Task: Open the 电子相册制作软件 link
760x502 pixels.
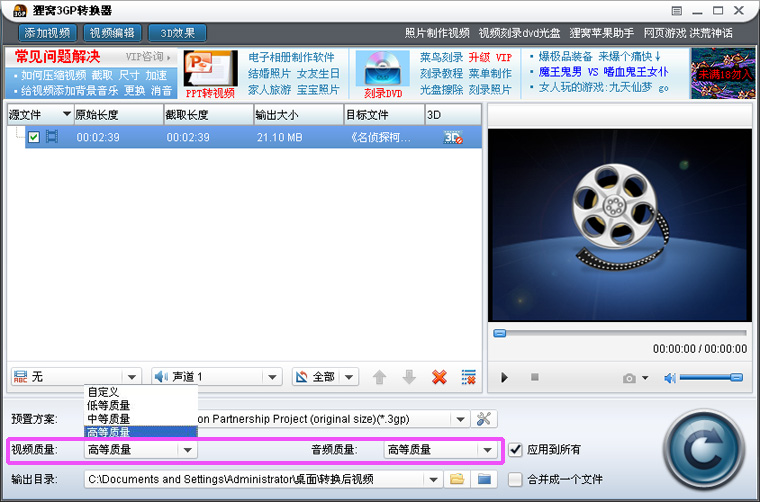Action: (x=291, y=57)
